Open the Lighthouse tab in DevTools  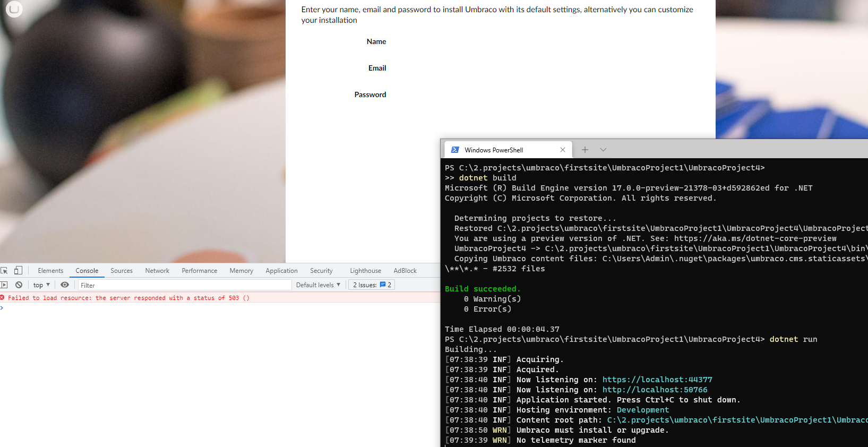(x=365, y=271)
